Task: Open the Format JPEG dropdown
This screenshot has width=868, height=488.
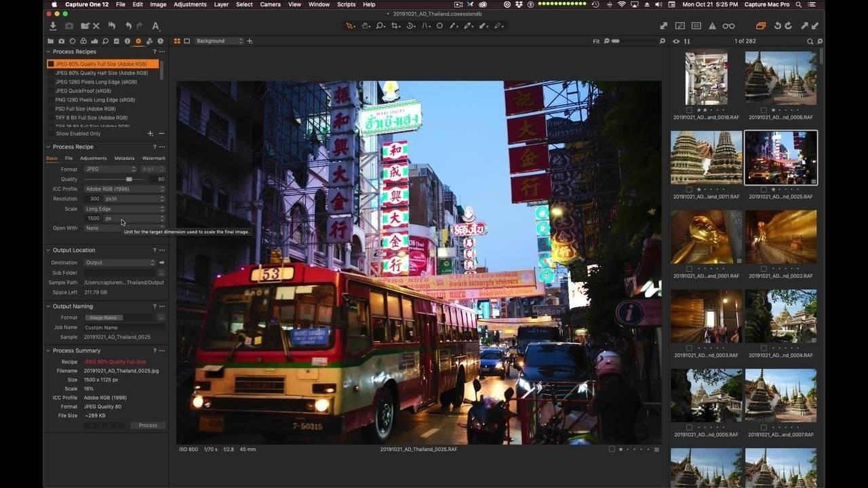Action: tap(111, 169)
